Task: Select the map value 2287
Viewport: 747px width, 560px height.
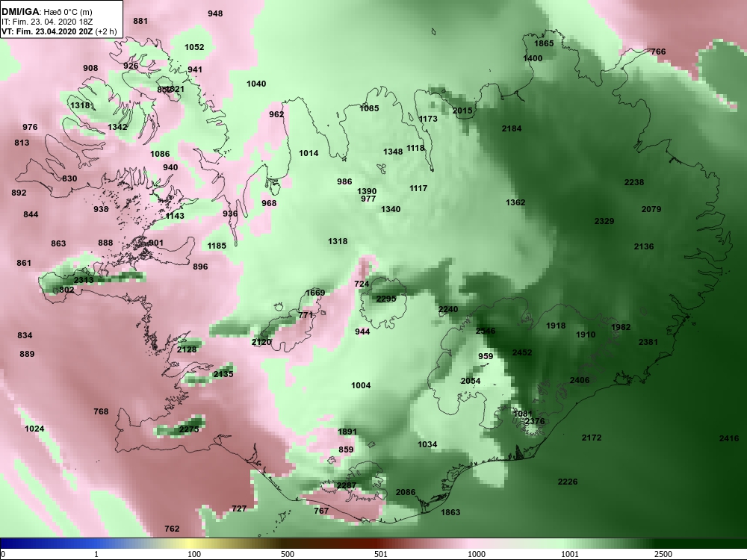Action: coord(347,486)
